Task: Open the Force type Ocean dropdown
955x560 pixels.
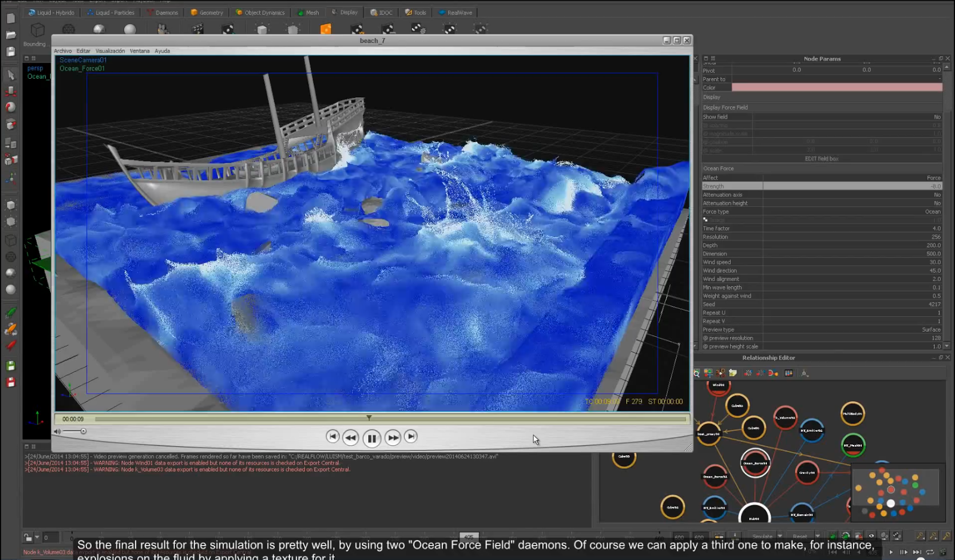Action: (852, 212)
